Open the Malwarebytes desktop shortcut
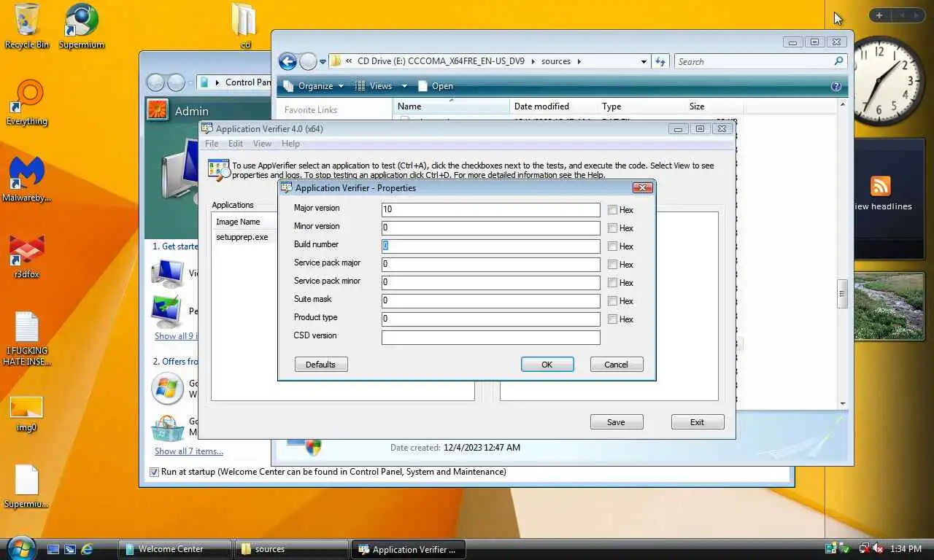The height and width of the screenshot is (560, 934). tap(27, 179)
